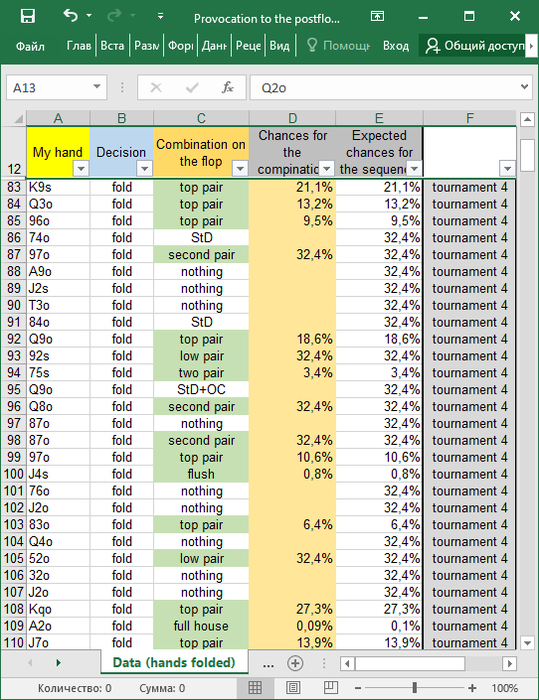Open the Decision filter dropdown
The image size is (539, 700).
144,169
